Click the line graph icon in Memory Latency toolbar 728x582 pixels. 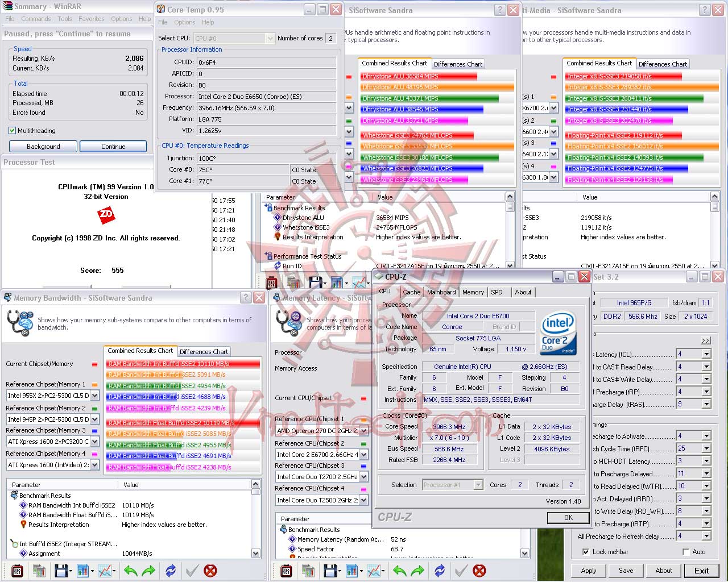tap(374, 570)
